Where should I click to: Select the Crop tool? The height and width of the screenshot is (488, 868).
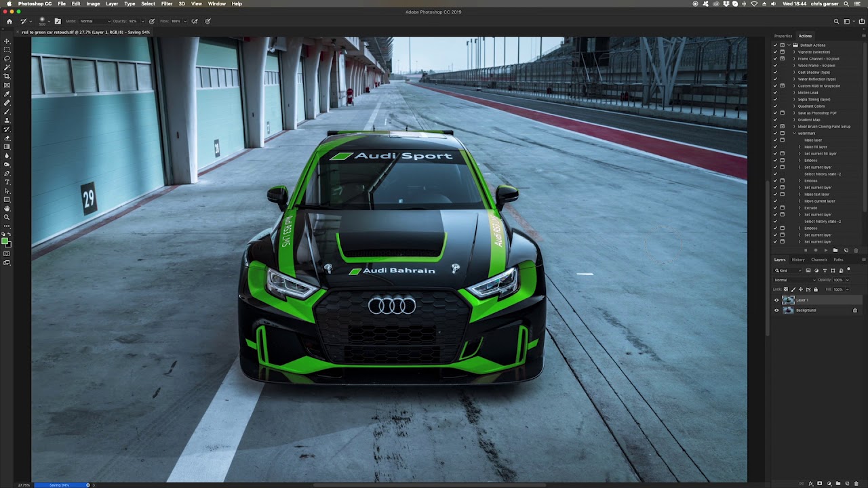point(7,76)
